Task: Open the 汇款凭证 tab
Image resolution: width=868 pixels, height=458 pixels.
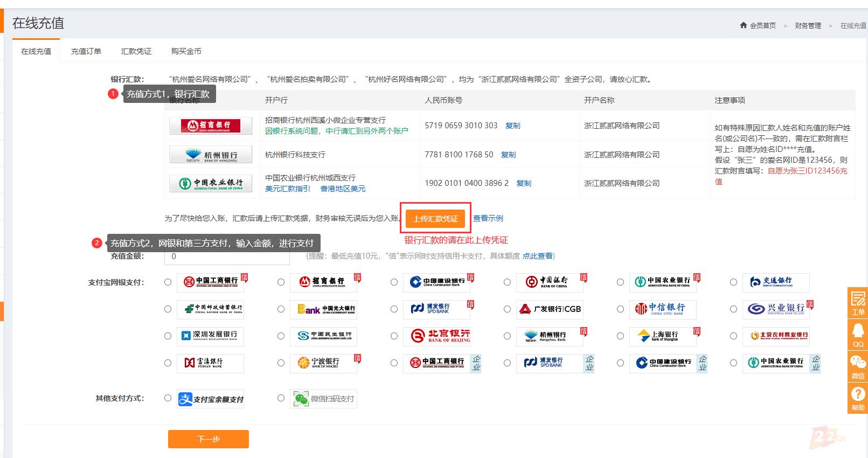Action: coord(136,51)
